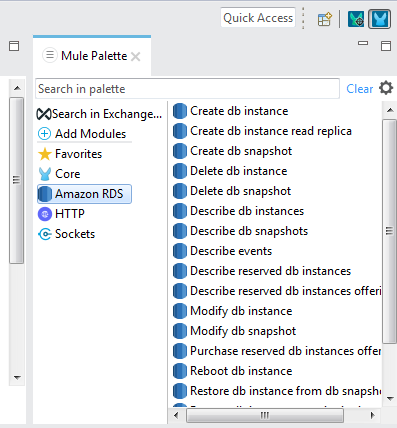Select Describe reserved db instances offerings

point(277,291)
